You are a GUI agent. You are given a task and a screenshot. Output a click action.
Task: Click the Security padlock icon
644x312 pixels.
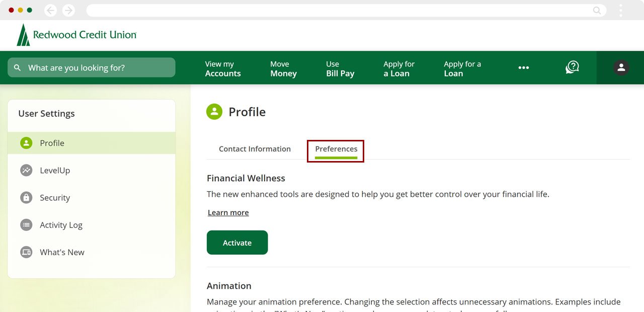[x=26, y=197]
